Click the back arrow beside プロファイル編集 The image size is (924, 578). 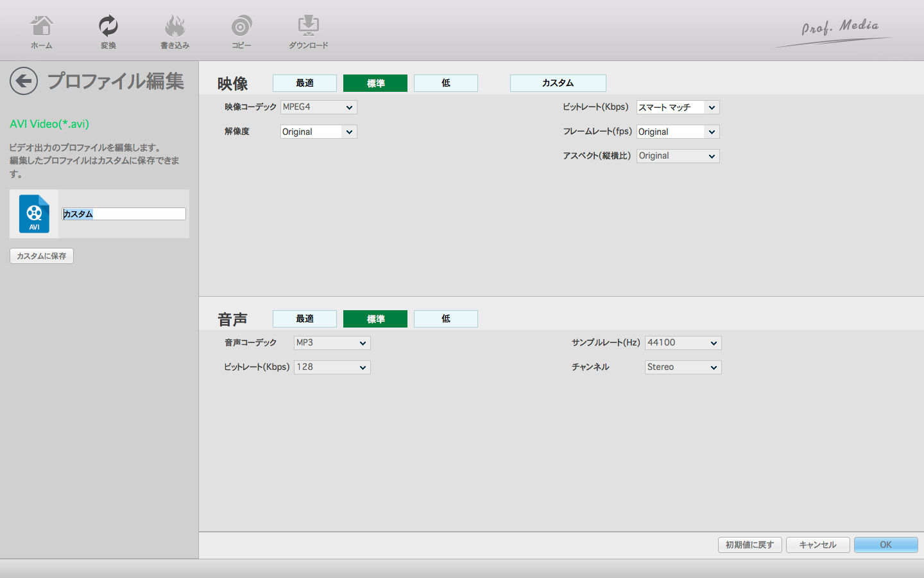coord(24,82)
